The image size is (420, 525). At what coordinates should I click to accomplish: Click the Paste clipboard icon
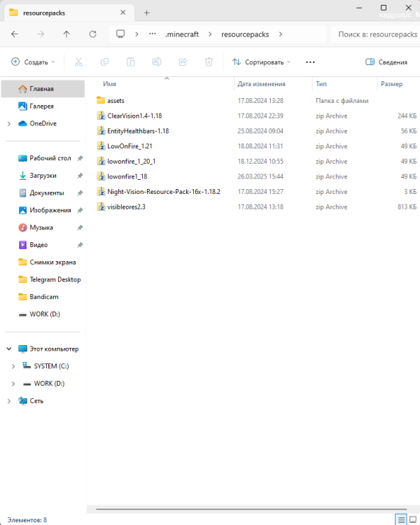[x=131, y=62]
